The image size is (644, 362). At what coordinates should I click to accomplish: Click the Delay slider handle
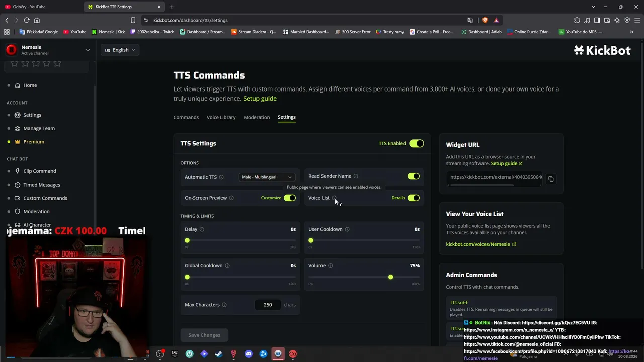click(x=187, y=241)
